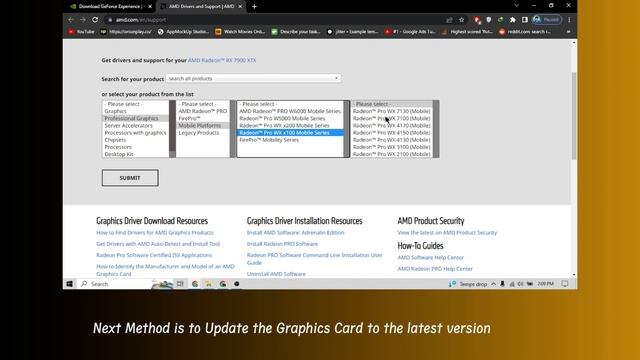Close the AMD Drivers and Support tab
This screenshot has height=360, width=640.
click(240, 6)
